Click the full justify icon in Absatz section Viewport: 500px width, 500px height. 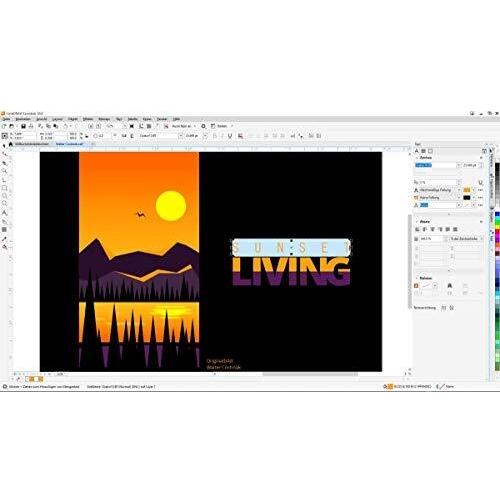(448, 229)
